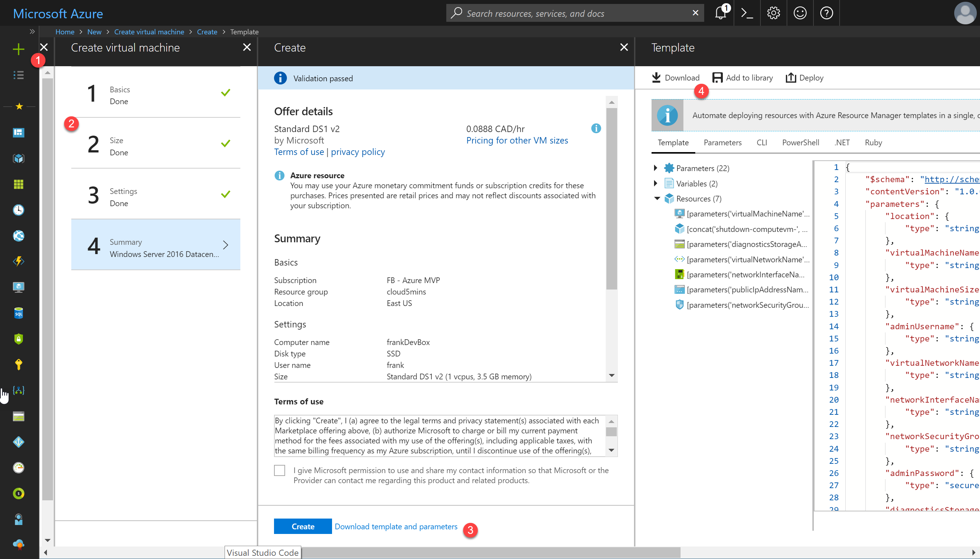Select the virtualNetworkName resource item
The height and width of the screenshot is (559, 980).
pos(742,259)
